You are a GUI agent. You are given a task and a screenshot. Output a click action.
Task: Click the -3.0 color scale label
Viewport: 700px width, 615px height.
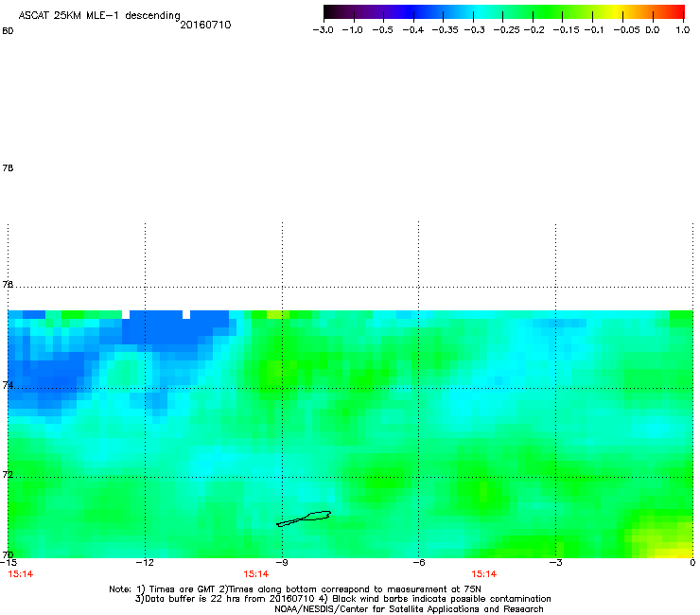(x=324, y=30)
